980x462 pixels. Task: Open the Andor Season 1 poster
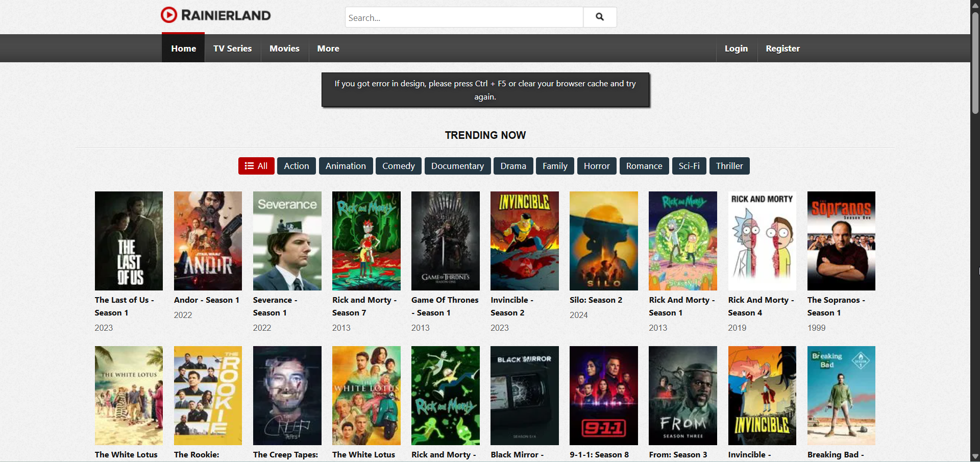click(x=208, y=241)
